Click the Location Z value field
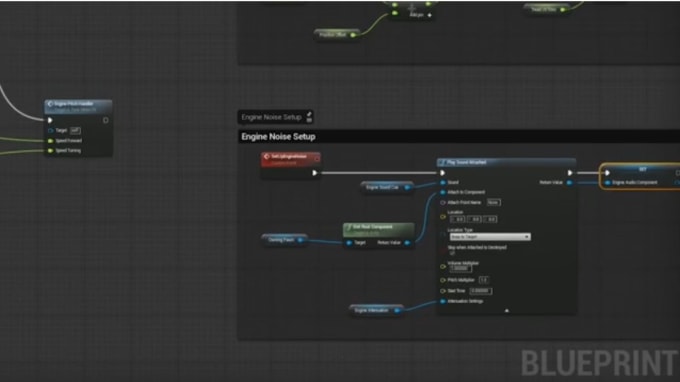680x382 pixels. click(x=490, y=219)
